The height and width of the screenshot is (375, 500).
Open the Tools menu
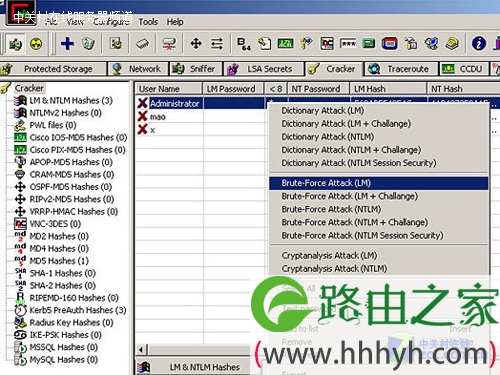tap(148, 22)
